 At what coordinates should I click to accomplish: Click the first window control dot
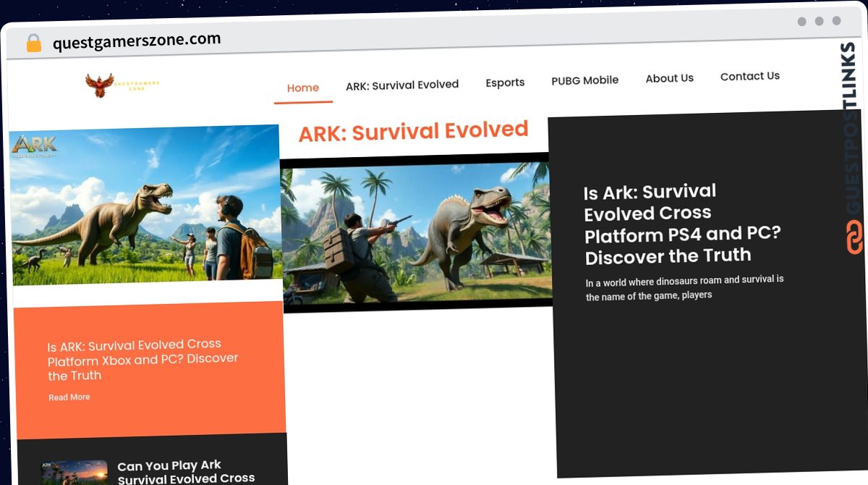pos(802,22)
